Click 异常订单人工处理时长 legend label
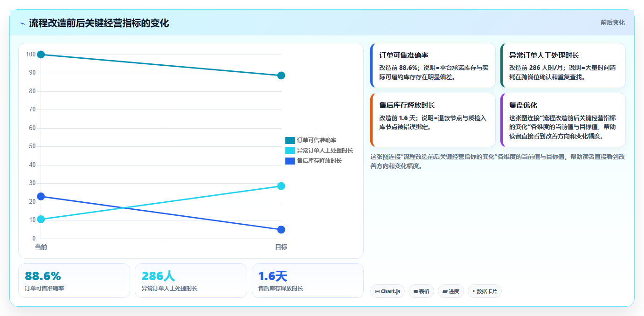This screenshot has width=644, height=316. (325, 151)
